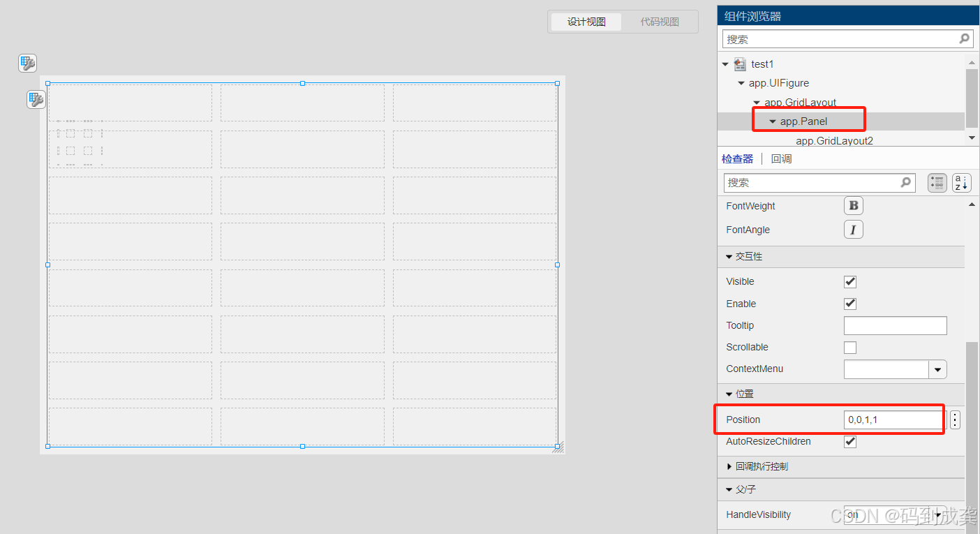The image size is (980, 534).
Task: Collapse the test1 tree node
Action: pos(726,64)
